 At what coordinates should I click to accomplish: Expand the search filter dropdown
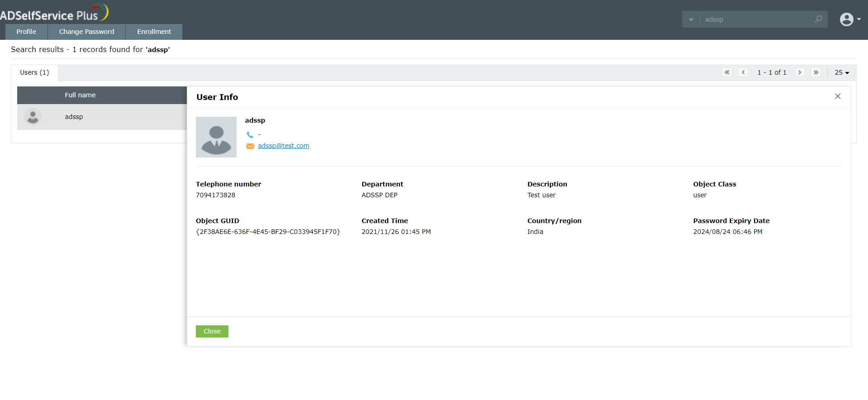tap(691, 19)
